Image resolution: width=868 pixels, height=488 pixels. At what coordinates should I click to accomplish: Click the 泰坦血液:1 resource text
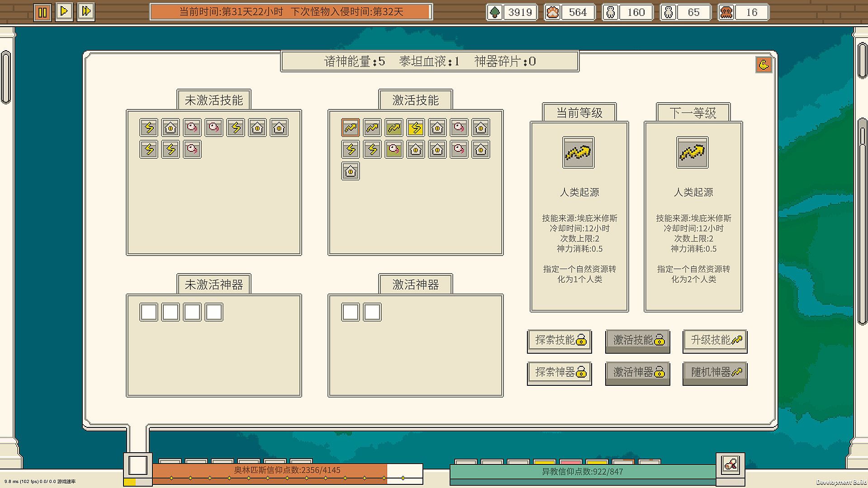click(429, 62)
